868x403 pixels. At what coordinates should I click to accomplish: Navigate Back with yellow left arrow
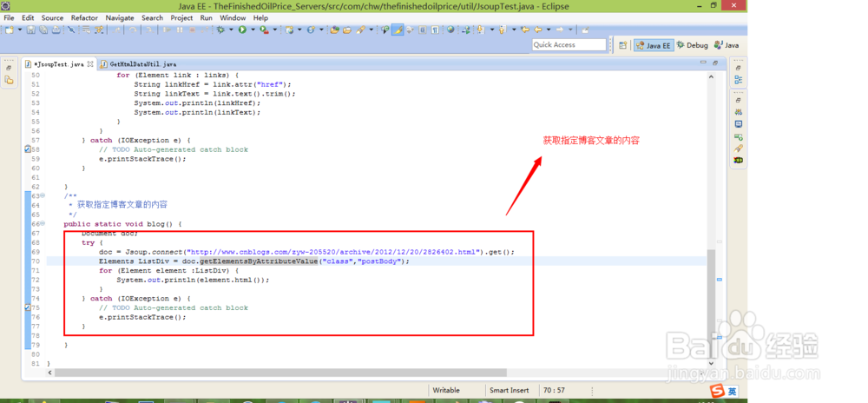pos(537,30)
